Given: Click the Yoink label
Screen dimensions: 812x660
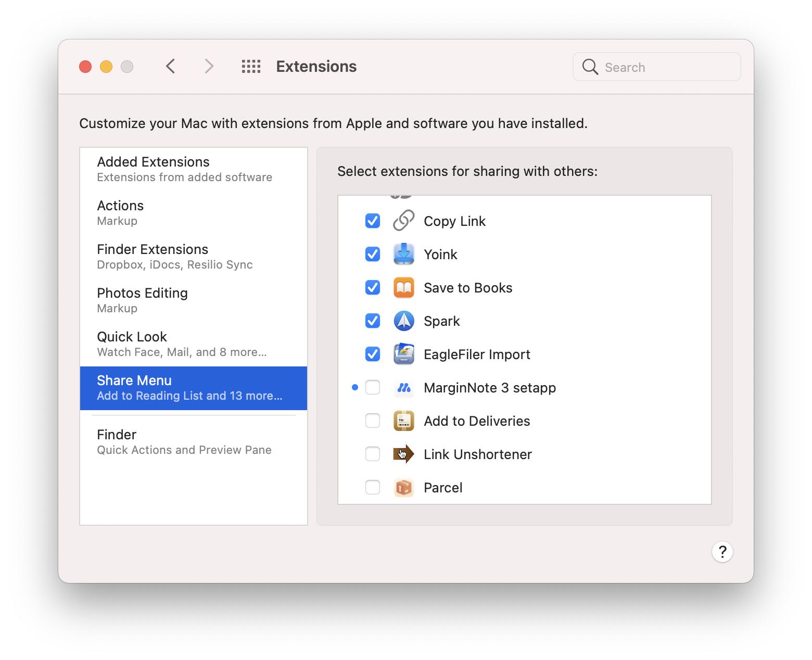Looking at the screenshot, I should [440, 255].
